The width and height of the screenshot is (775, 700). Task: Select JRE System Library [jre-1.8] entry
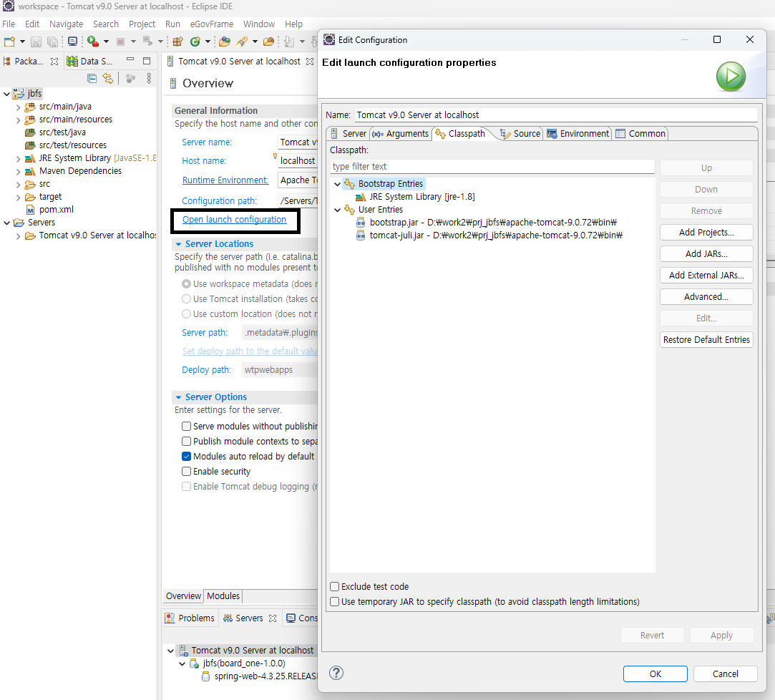coord(421,197)
